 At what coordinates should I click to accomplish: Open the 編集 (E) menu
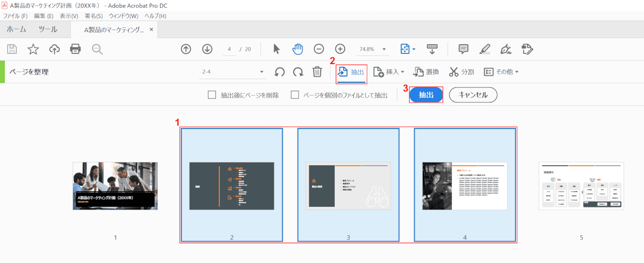click(x=44, y=16)
